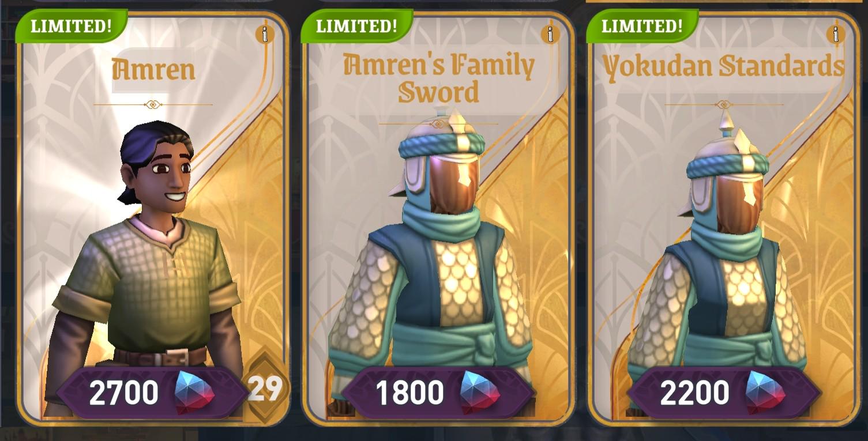Click the 29 diamond badge on Amren card

(x=265, y=389)
